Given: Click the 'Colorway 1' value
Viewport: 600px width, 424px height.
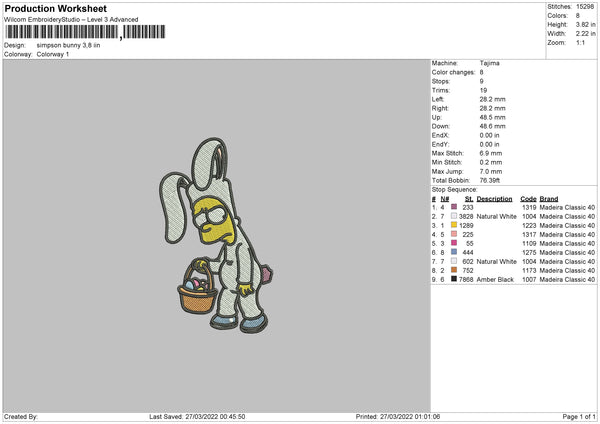Looking at the screenshot, I should pyautogui.click(x=53, y=54).
